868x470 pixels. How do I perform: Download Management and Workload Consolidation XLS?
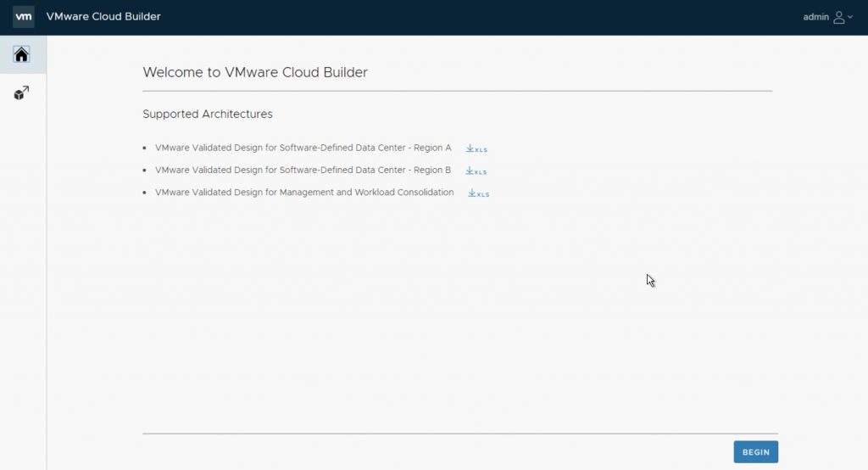pyautogui.click(x=479, y=193)
